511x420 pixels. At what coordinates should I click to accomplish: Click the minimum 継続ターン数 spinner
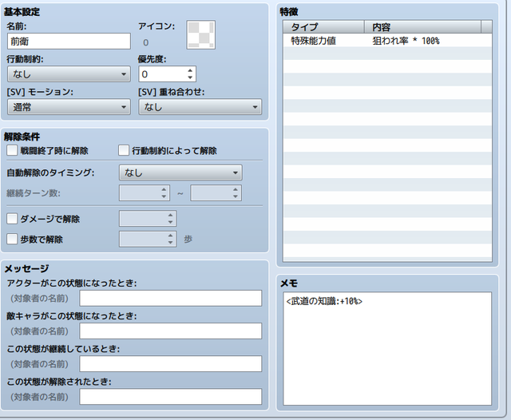(x=145, y=193)
